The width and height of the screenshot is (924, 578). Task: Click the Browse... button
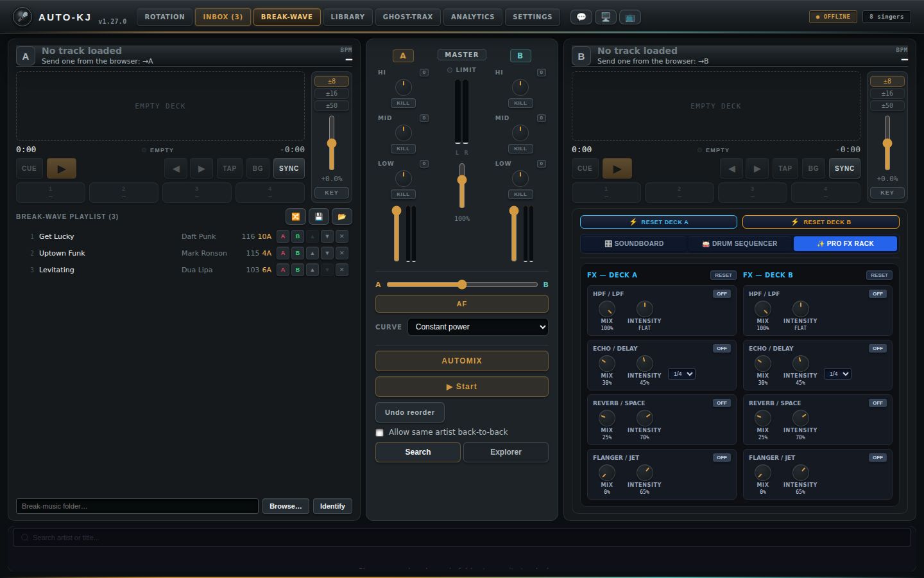coord(286,507)
